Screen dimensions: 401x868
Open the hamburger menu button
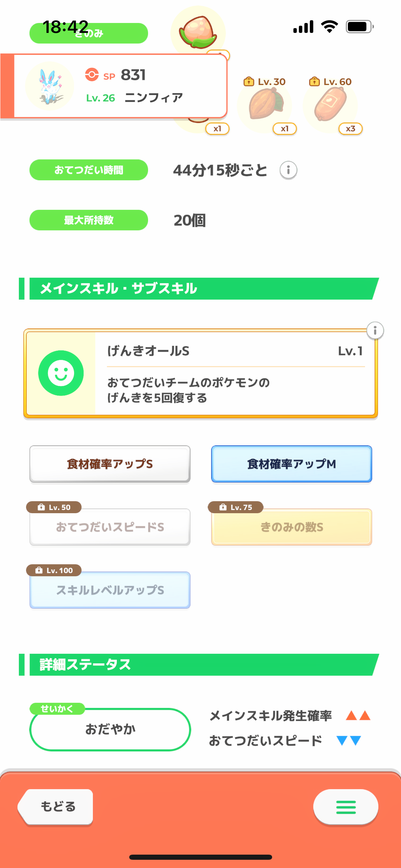pos(345,807)
